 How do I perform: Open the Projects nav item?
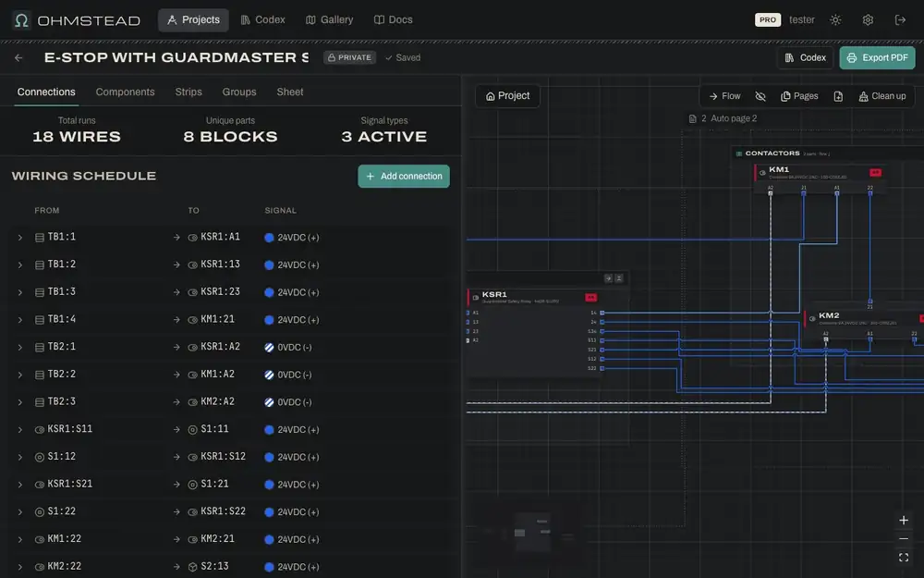[x=193, y=20]
